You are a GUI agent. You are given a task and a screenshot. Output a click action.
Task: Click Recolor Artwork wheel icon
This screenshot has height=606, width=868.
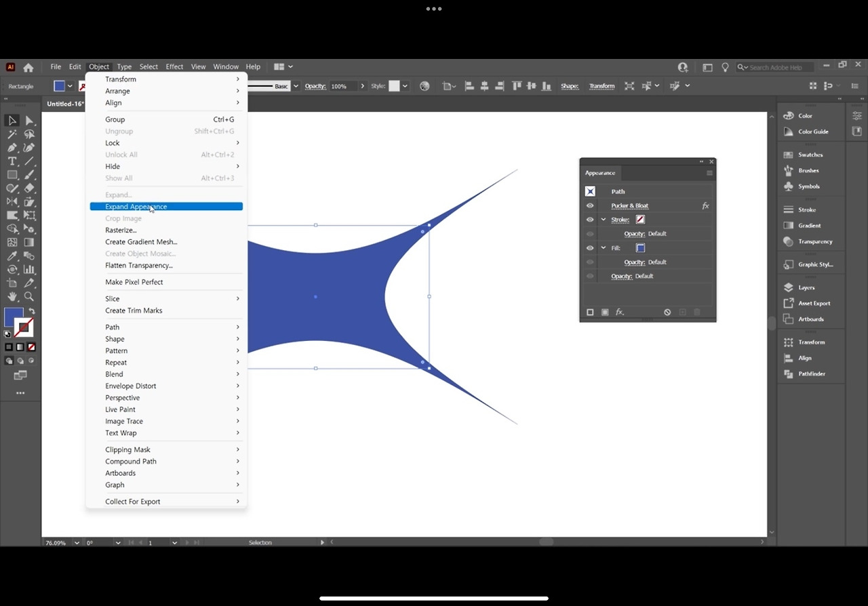[x=425, y=86]
